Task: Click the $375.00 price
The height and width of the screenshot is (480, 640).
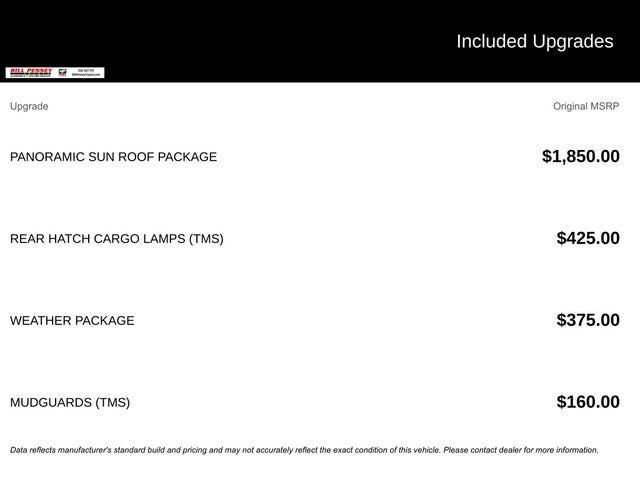Action: (x=588, y=320)
